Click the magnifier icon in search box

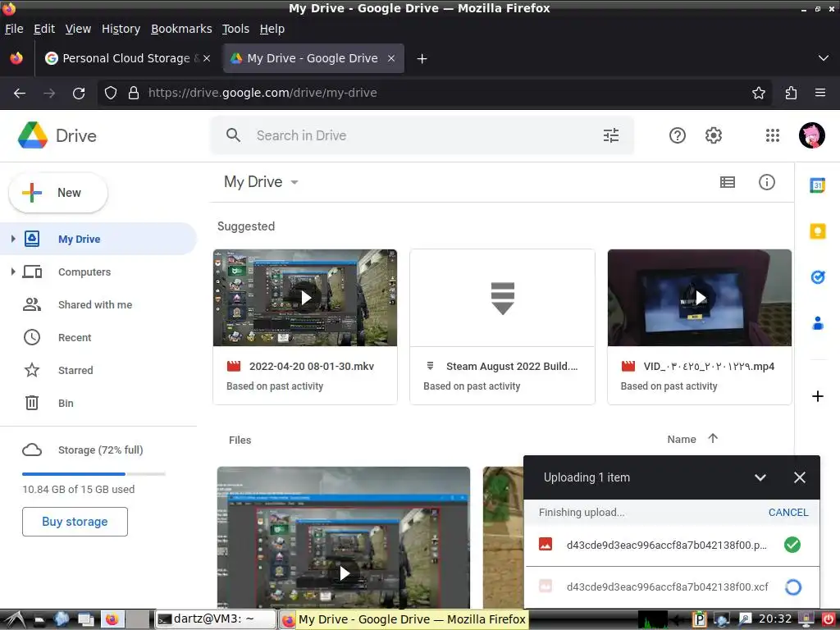(x=233, y=135)
